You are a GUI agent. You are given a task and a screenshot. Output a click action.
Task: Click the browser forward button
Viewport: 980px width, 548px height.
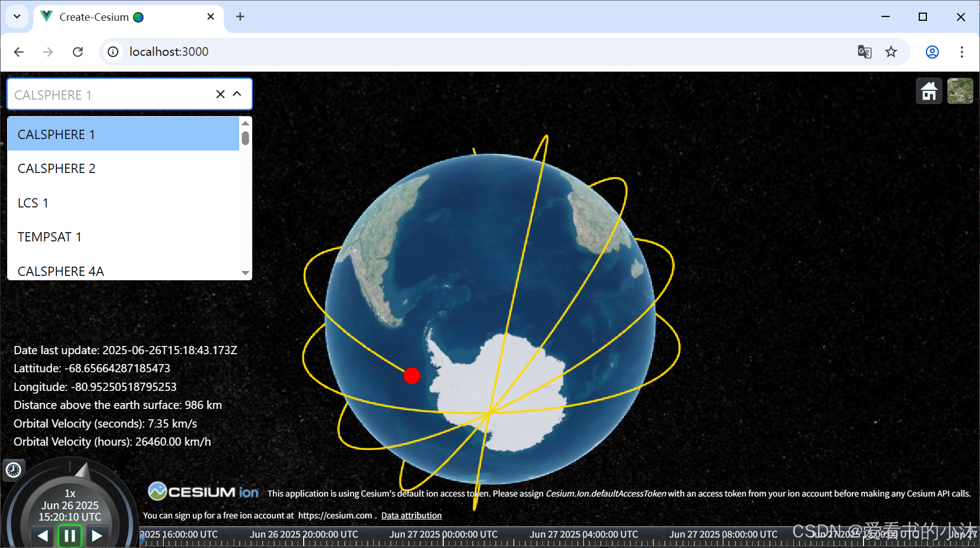coord(48,51)
